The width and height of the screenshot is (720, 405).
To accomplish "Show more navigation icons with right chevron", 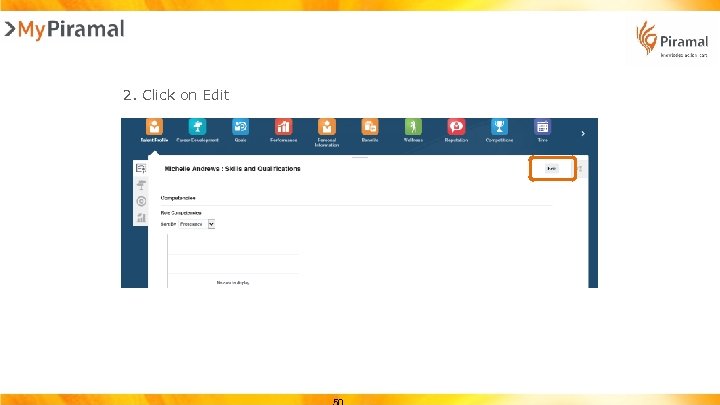I will pos(583,134).
